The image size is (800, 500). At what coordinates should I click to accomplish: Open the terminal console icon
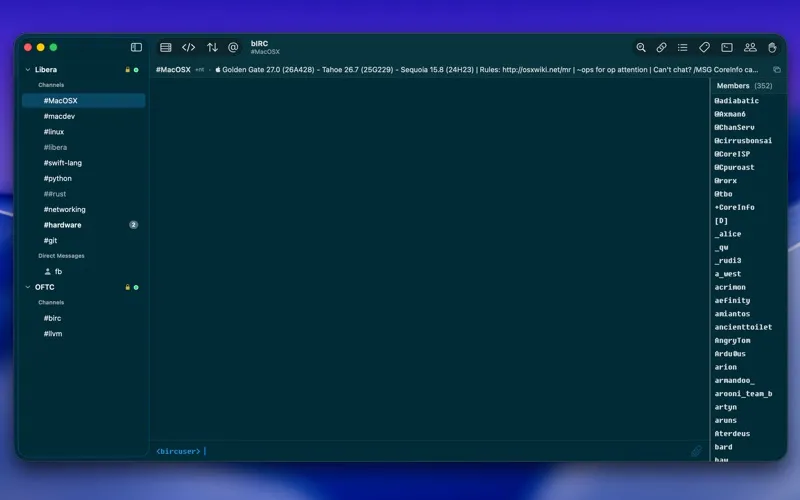click(727, 47)
